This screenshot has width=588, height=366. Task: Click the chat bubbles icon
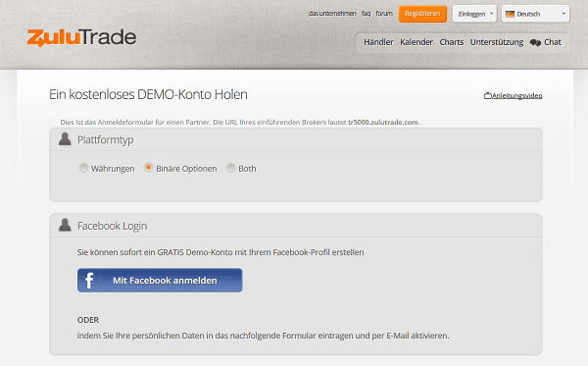click(x=535, y=43)
